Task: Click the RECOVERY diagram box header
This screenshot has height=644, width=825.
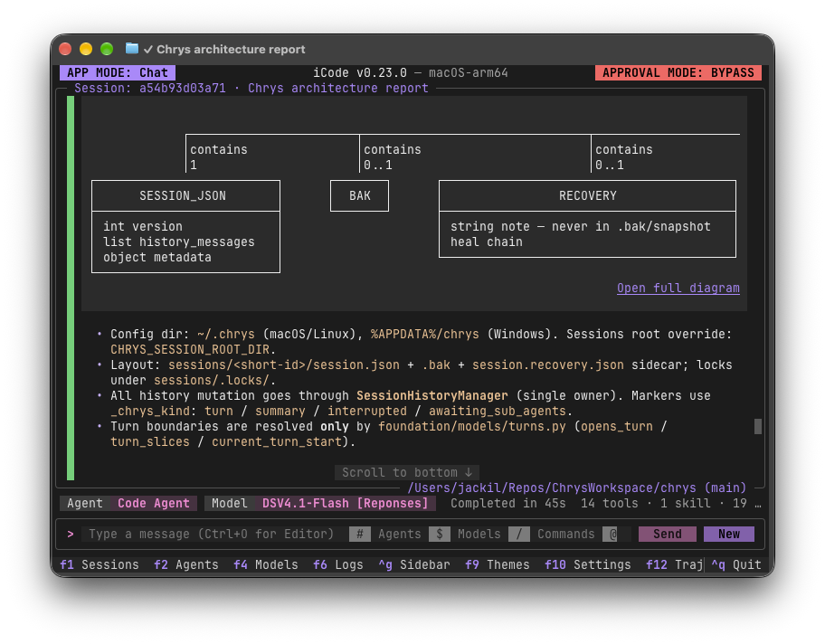Action: point(587,195)
